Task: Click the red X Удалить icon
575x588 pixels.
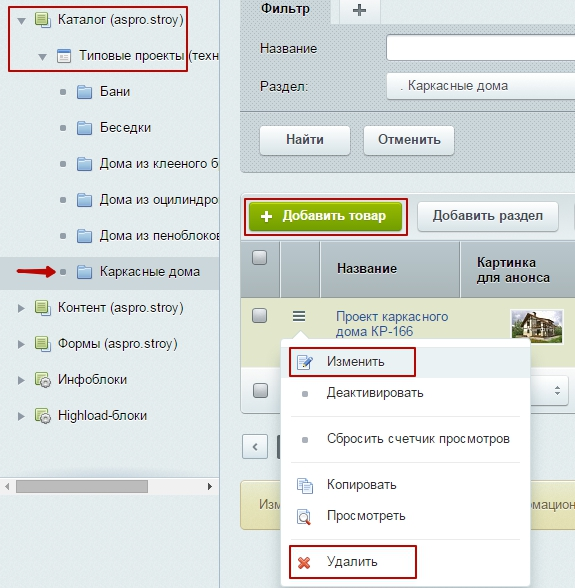Action: pyautogui.click(x=304, y=562)
